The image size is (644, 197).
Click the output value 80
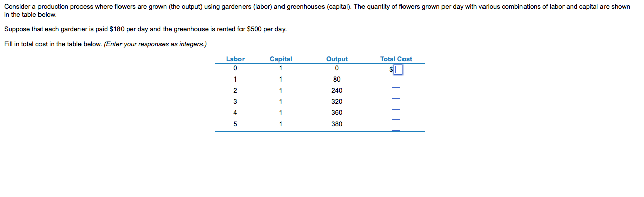click(x=337, y=80)
